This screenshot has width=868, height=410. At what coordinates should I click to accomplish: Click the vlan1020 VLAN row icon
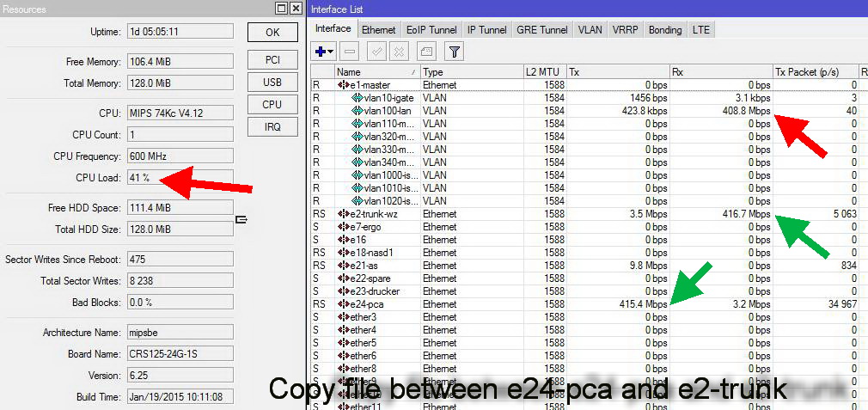click(358, 201)
